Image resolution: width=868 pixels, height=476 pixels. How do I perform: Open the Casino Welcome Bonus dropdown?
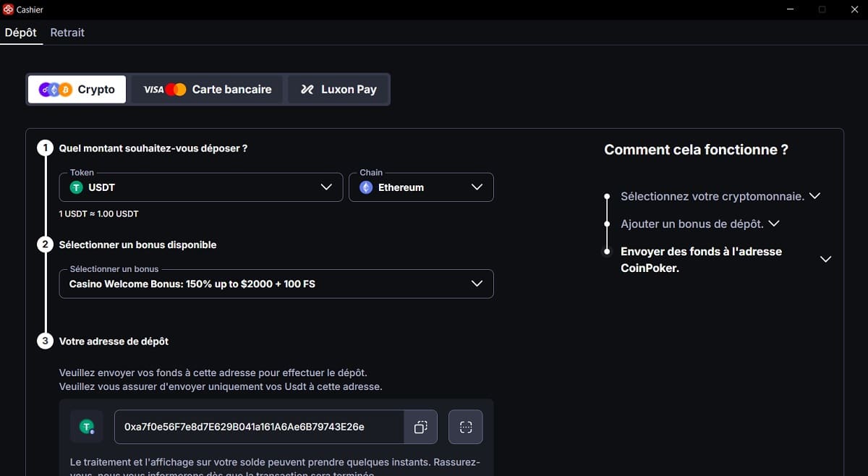(x=276, y=284)
